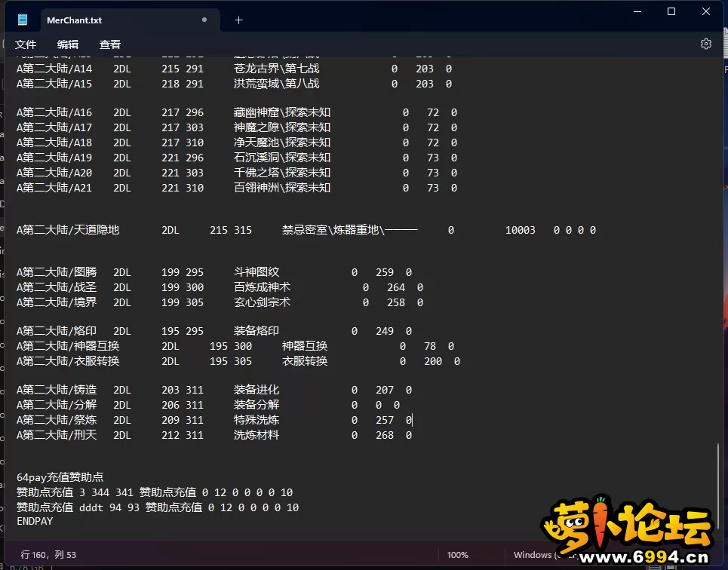This screenshot has width=728, height=570.
Task: Open the 编辑 menu
Action: (68, 44)
